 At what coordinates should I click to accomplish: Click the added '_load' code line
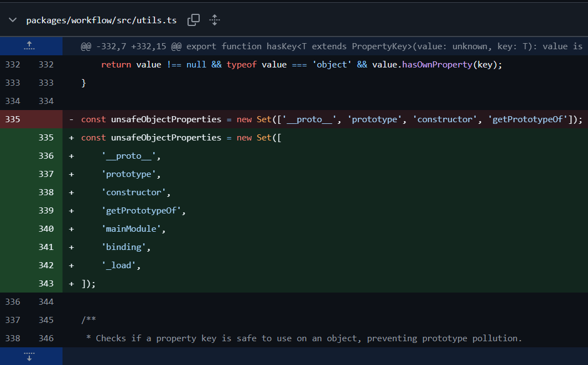[121, 265]
